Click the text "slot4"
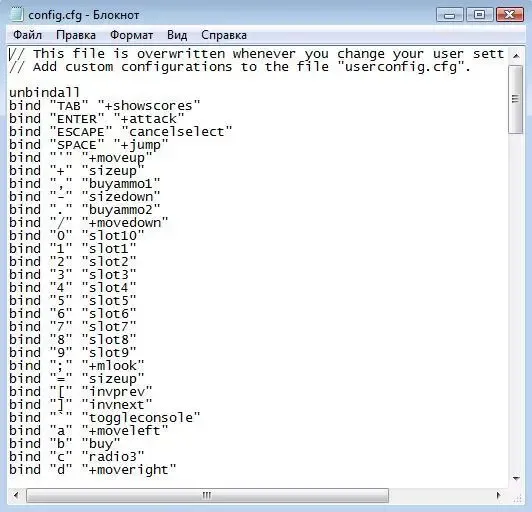The height and width of the screenshot is (512, 532). (x=109, y=287)
